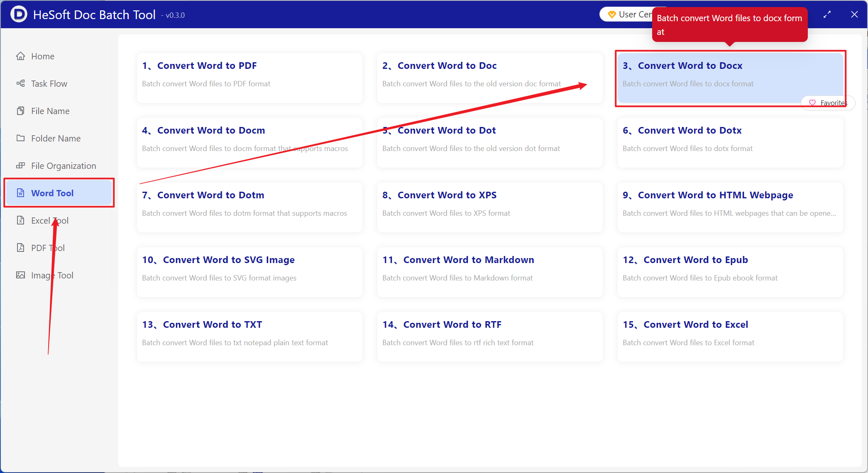Open Convert Word to TXT card
Screen dimensions: 868x473
(x=249, y=336)
